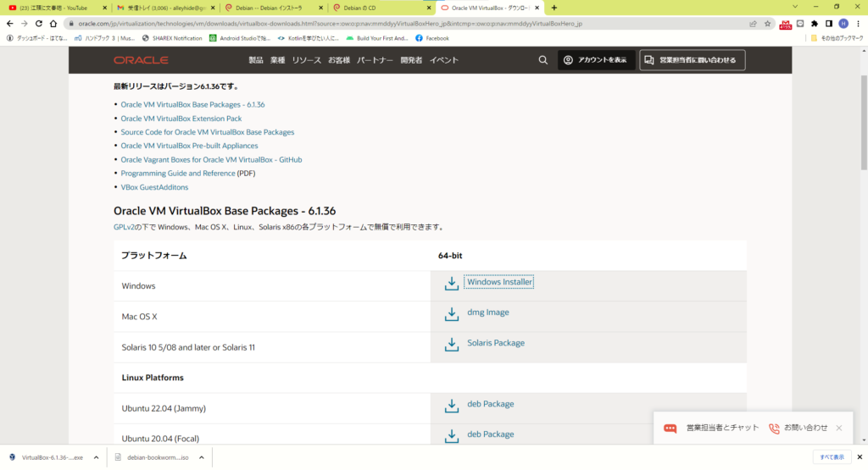Open the 製品 menu in Oracle navigation
Image resolution: width=868 pixels, height=470 pixels.
pos(256,60)
